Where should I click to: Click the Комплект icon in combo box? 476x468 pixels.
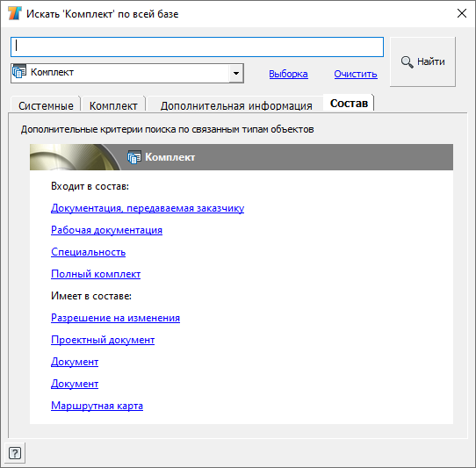pos(19,72)
